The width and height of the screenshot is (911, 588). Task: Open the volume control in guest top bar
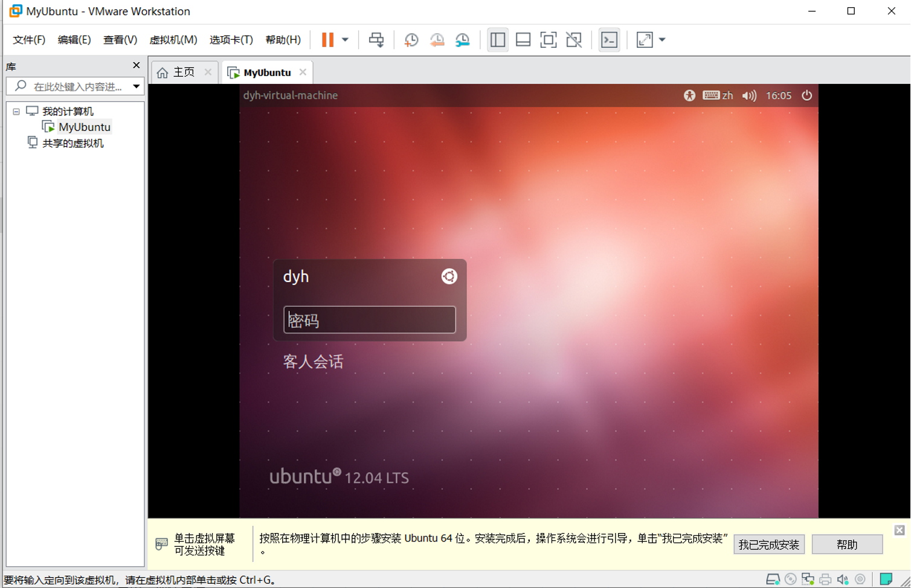pyautogui.click(x=750, y=95)
